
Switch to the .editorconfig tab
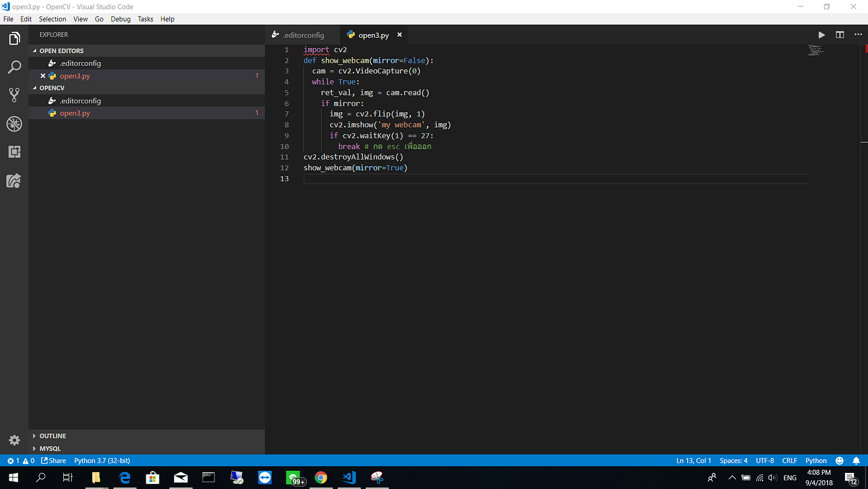[x=304, y=35]
